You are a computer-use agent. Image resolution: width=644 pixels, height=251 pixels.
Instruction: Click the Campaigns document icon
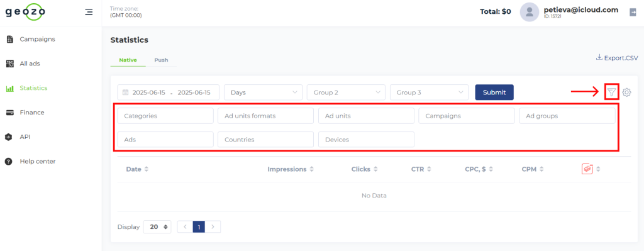click(10, 40)
